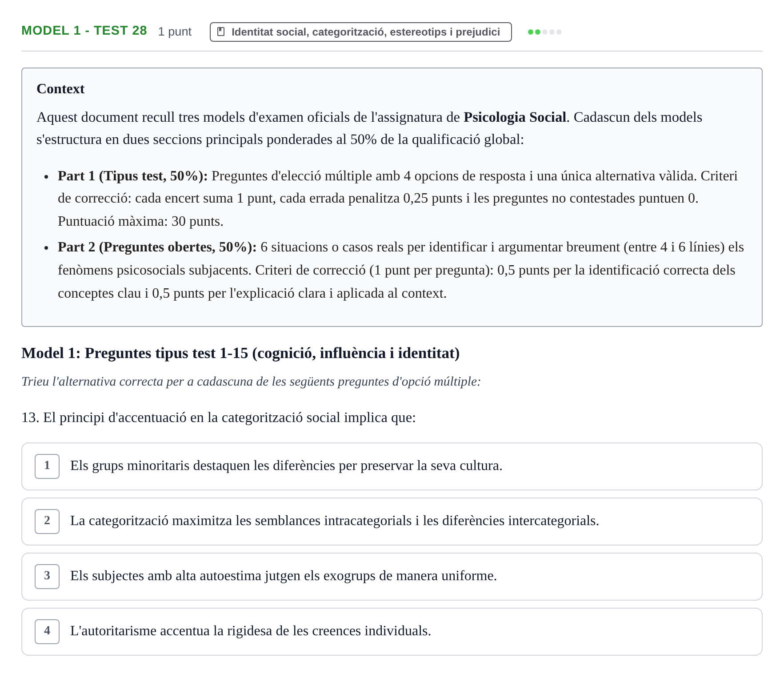
Task: Click the 'Context' box heading
Action: (x=60, y=89)
